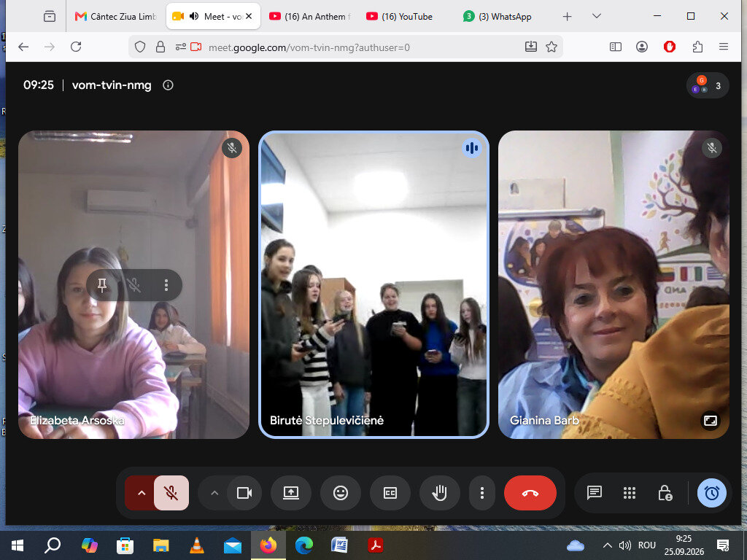Open more options three-dot menu in toolbar

[x=482, y=493]
